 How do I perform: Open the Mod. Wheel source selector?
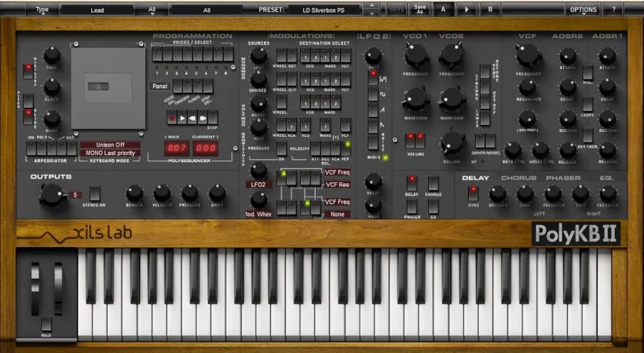pyautogui.click(x=258, y=214)
